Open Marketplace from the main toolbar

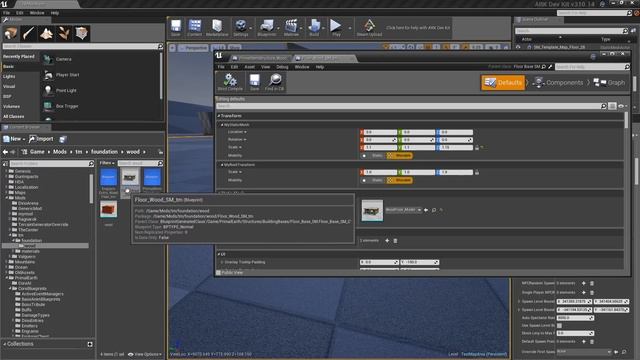pos(217,28)
